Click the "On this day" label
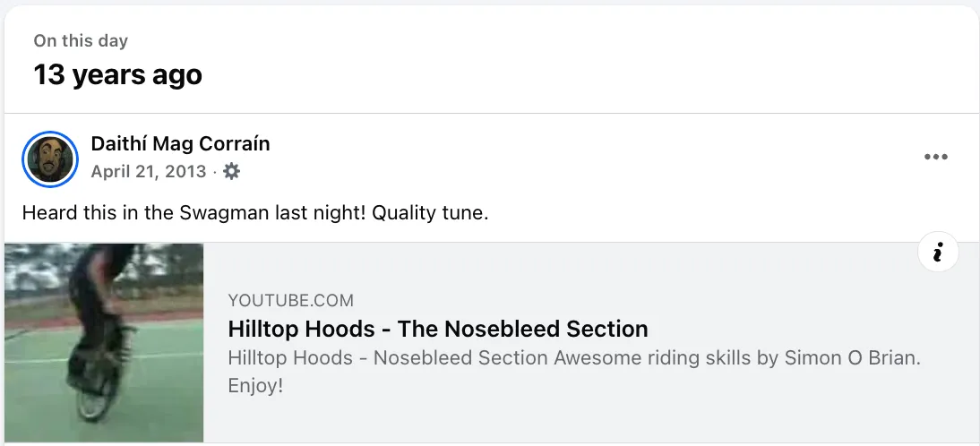The height and width of the screenshot is (446, 980). coord(81,41)
